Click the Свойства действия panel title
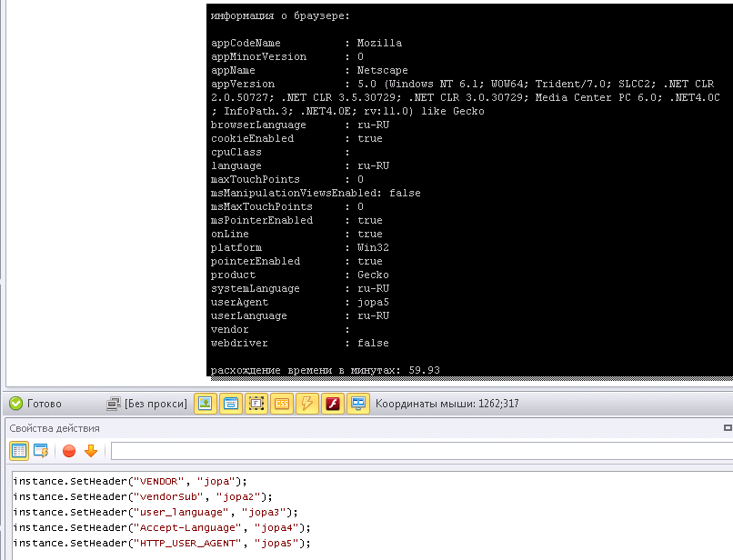 (55, 428)
